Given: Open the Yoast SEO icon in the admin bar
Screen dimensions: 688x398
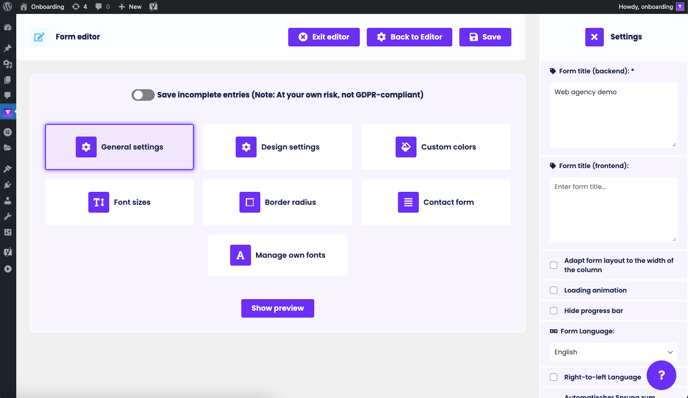Looking at the screenshot, I should click(153, 7).
